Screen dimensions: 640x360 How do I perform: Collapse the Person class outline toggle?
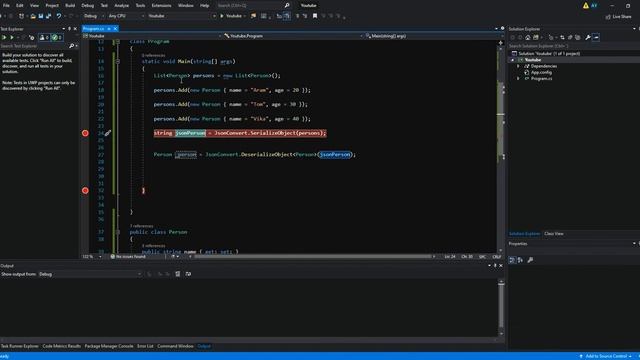point(118,232)
